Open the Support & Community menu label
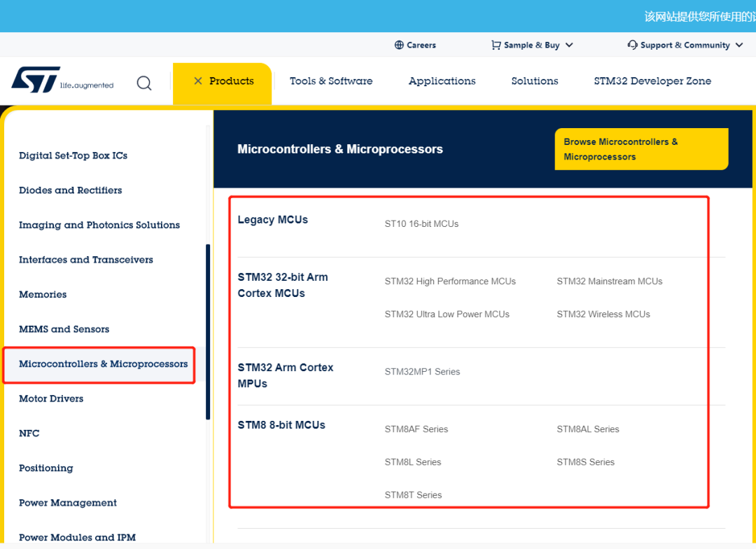The image size is (756, 549). (x=685, y=45)
